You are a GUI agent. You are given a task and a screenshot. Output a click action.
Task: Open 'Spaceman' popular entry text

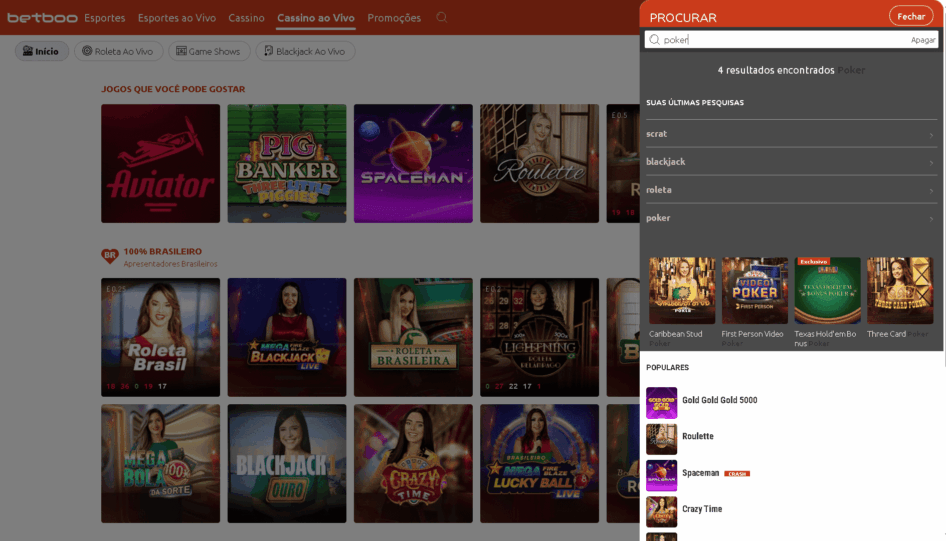pos(700,473)
